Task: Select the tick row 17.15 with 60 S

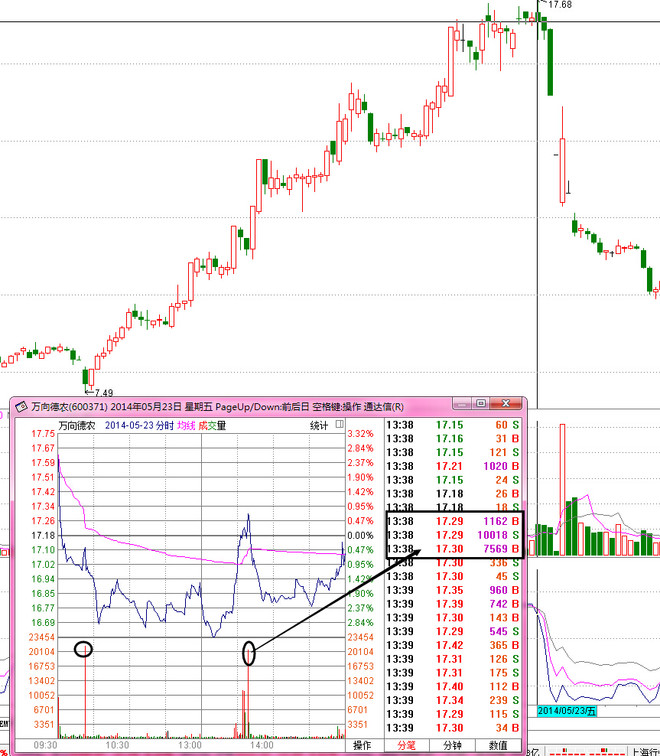Action: (x=453, y=425)
